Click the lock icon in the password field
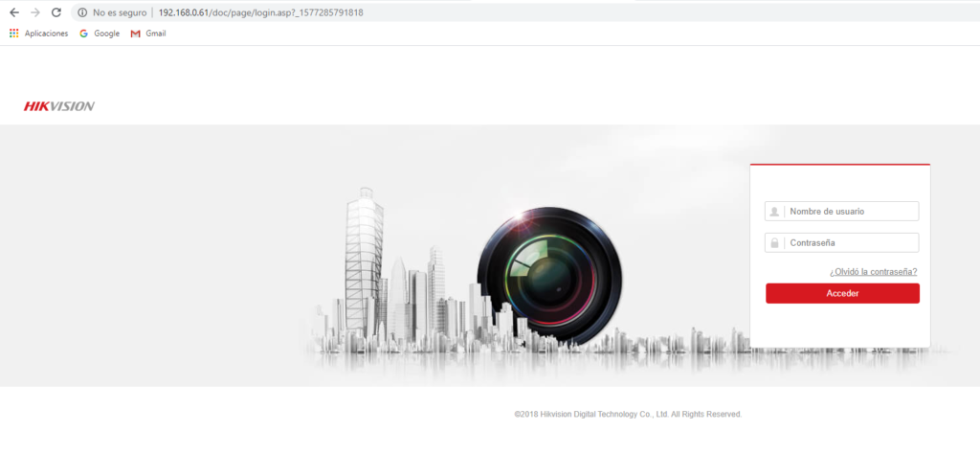Viewport: 980px width, 453px height. tap(774, 242)
